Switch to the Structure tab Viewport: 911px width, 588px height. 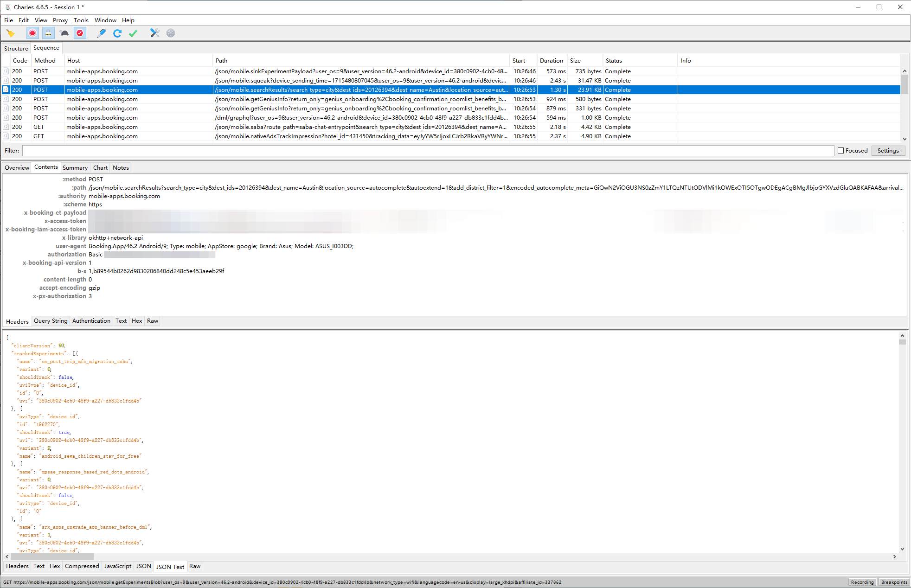point(16,48)
